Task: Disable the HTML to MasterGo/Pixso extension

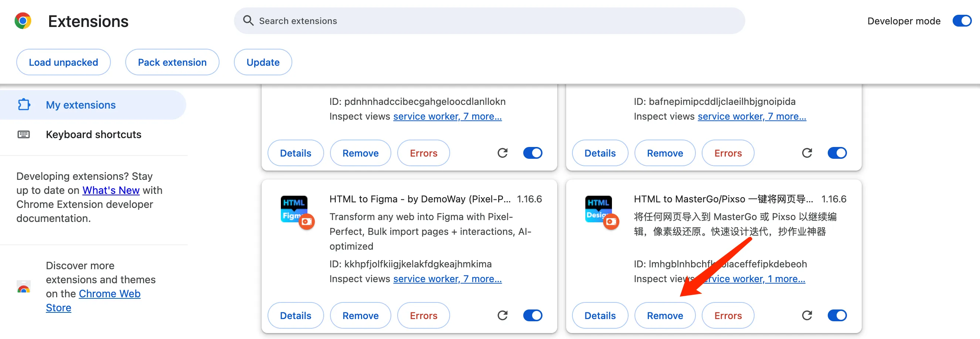Action: coord(837,315)
